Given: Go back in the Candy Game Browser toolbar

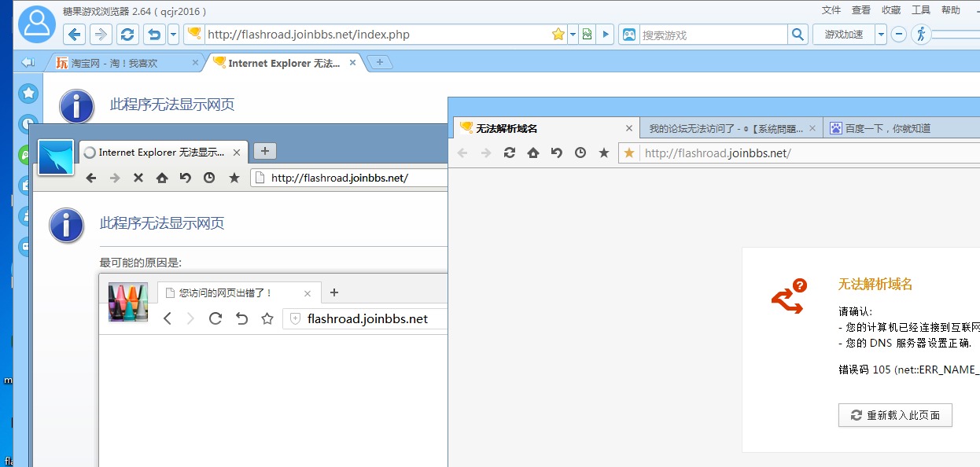Looking at the screenshot, I should 75,35.
